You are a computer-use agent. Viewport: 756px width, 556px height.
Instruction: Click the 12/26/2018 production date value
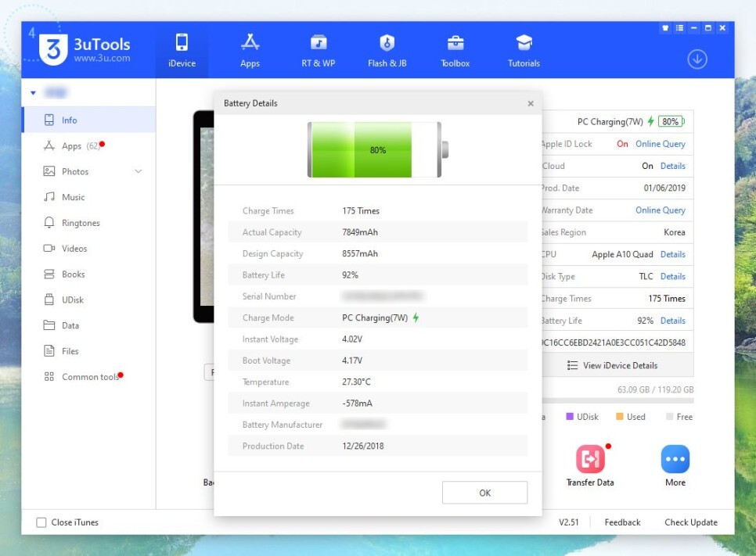tap(363, 446)
